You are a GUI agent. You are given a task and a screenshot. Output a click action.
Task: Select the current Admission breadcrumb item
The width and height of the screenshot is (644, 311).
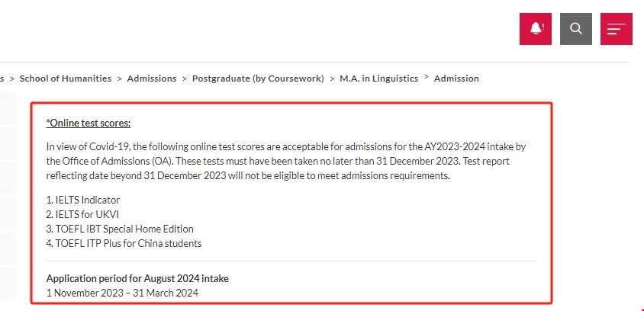456,79
